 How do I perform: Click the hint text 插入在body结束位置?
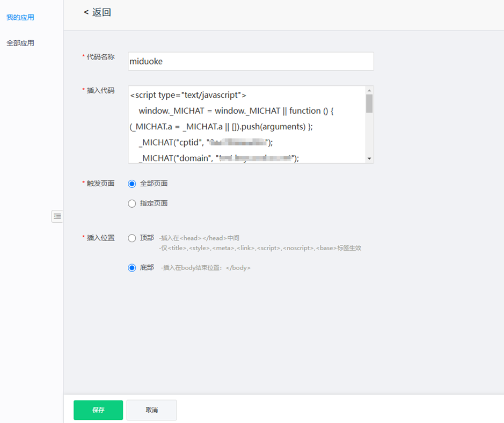(x=206, y=268)
